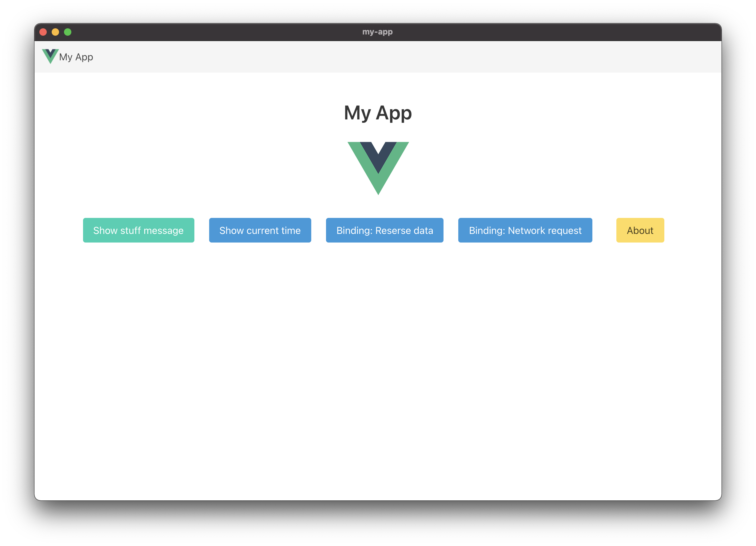Screen dimensions: 756x546
Task: Maximize the window using green button
Action: click(68, 32)
